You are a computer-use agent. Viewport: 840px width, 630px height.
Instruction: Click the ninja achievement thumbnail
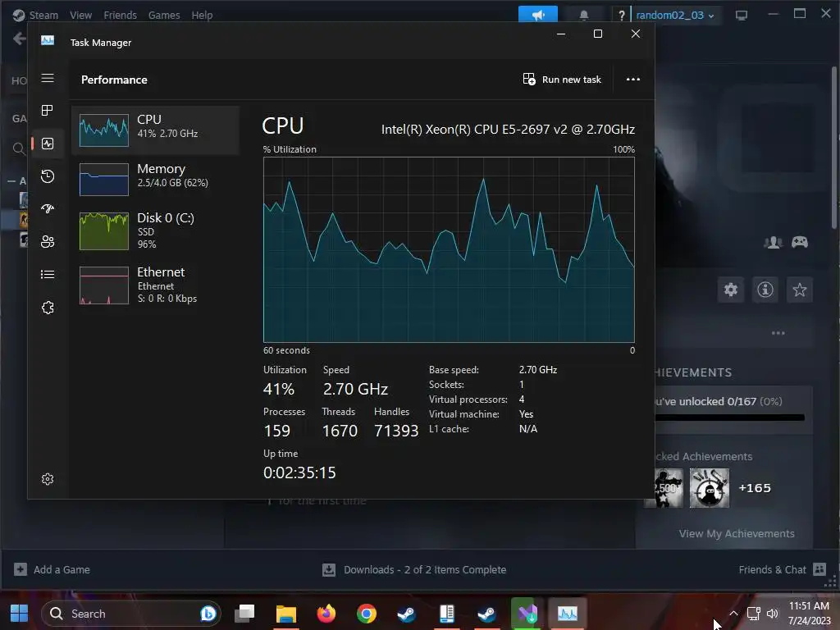point(710,488)
